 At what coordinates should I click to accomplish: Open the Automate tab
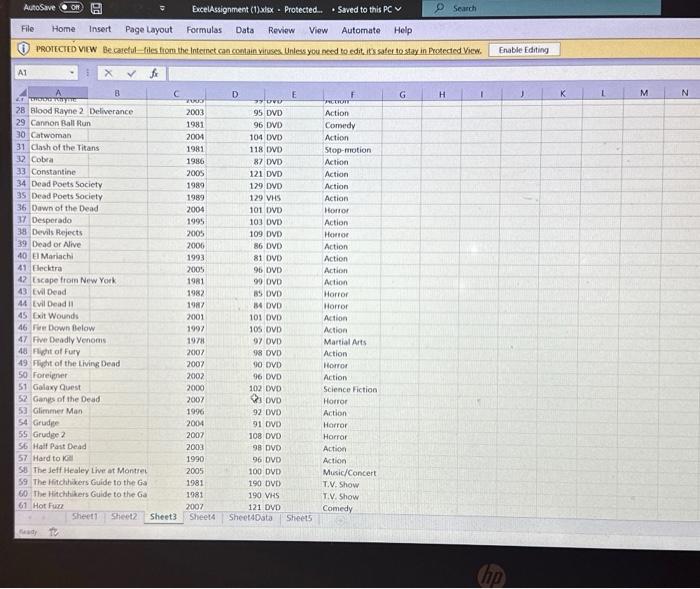point(361,30)
